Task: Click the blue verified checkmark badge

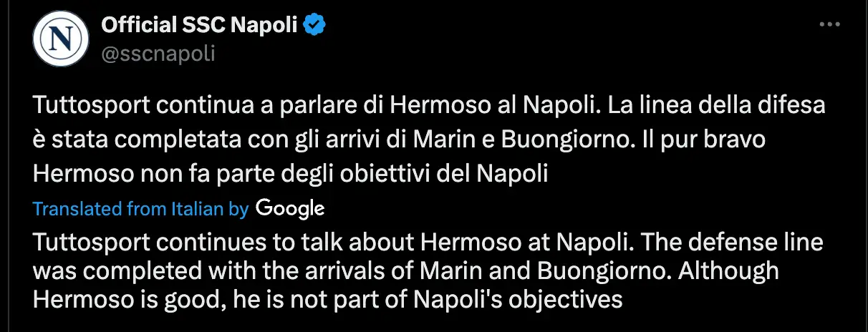Action: pos(316,26)
